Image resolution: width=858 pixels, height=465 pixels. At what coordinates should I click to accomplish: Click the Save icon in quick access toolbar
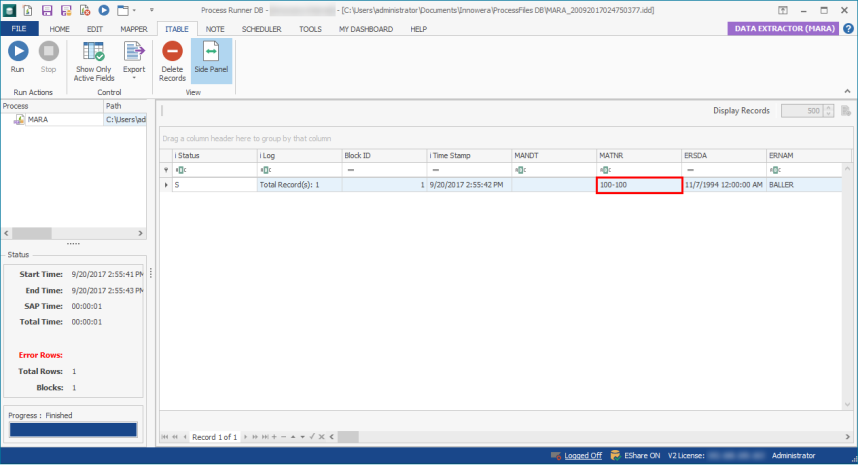coord(47,10)
